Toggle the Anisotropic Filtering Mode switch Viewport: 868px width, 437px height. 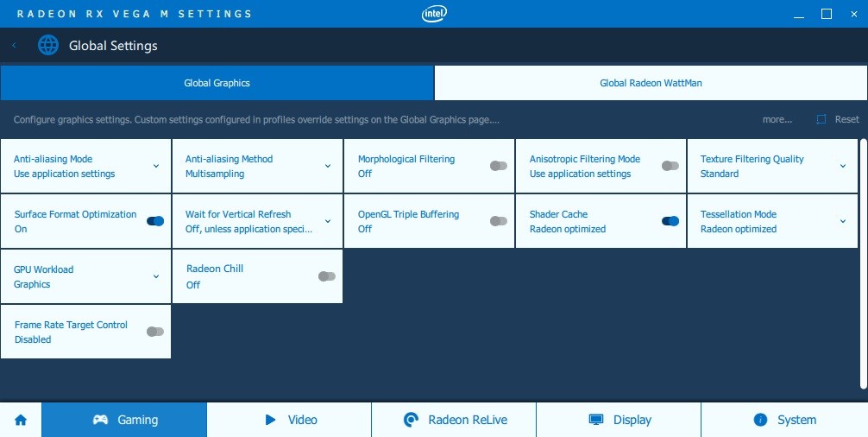tap(670, 166)
